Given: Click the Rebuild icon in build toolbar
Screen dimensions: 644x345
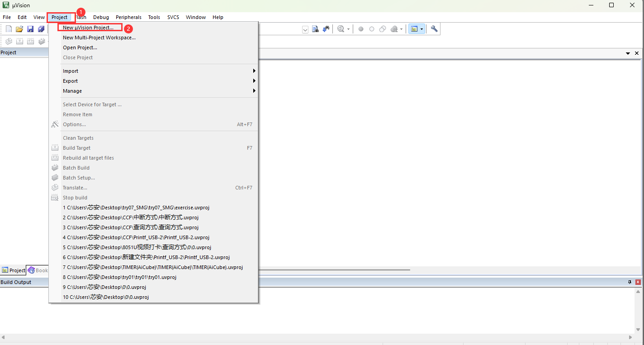Looking at the screenshot, I should coord(30,42).
